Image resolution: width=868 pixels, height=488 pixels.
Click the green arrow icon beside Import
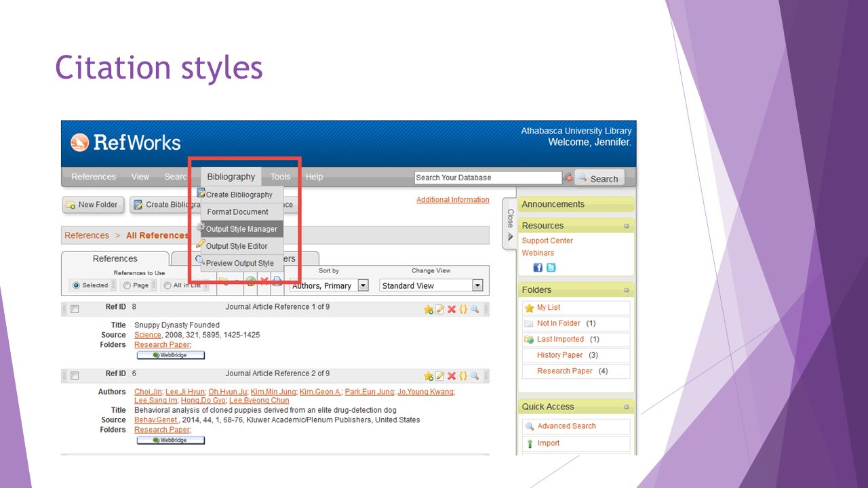pyautogui.click(x=530, y=444)
